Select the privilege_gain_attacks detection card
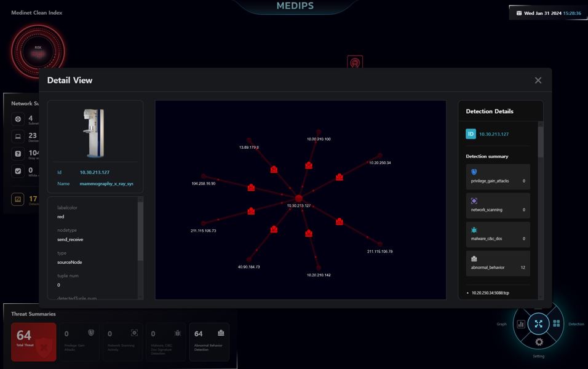The image size is (588, 369). [x=498, y=177]
